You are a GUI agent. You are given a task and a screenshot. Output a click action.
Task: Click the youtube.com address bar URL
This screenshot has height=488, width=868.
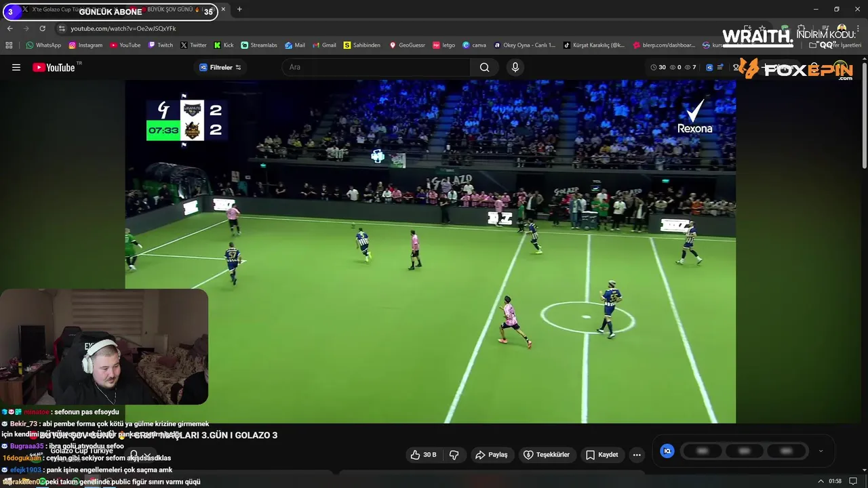point(123,28)
